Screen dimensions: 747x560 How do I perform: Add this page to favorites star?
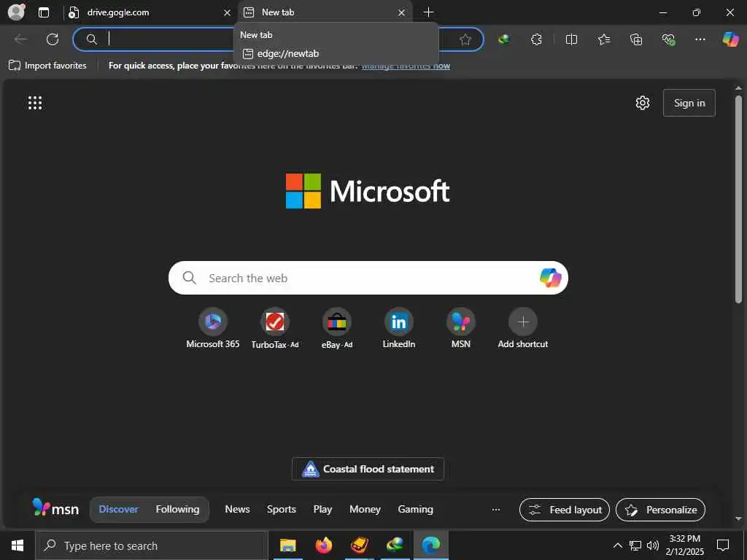465,39
